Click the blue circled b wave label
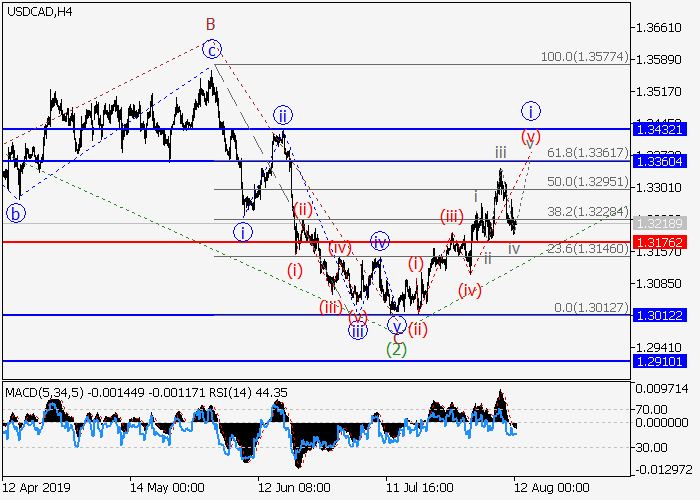 [x=15, y=212]
